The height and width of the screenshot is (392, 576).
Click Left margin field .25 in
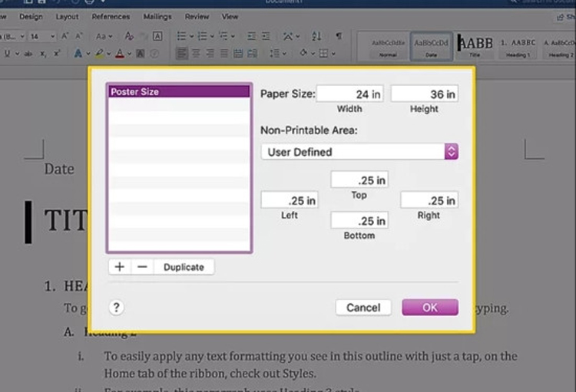290,200
